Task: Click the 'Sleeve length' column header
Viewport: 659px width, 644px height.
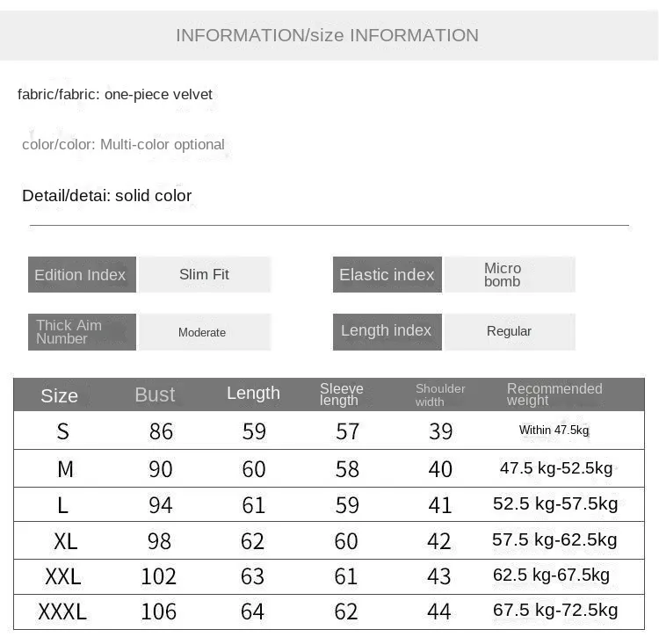Action: click(341, 394)
